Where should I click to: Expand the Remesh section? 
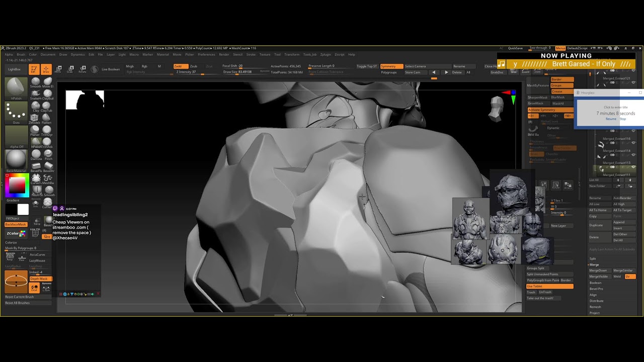tap(595, 307)
